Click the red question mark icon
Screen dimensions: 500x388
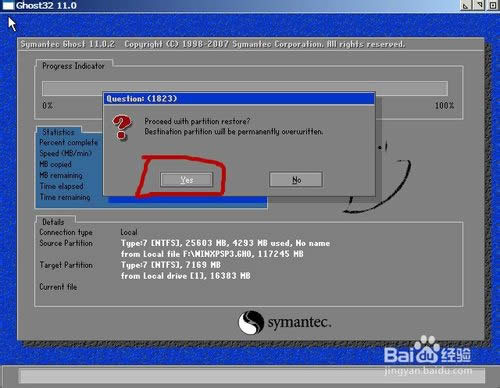point(122,127)
